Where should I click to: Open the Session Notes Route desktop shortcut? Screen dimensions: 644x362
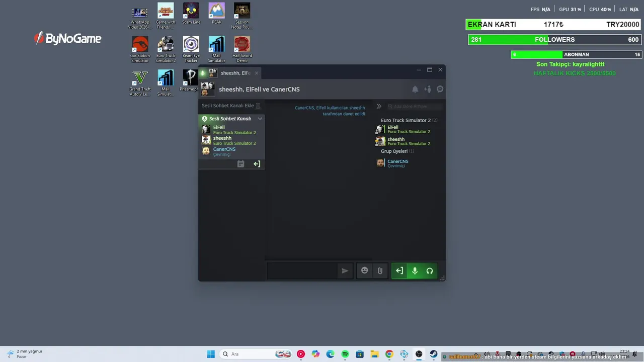click(x=242, y=16)
